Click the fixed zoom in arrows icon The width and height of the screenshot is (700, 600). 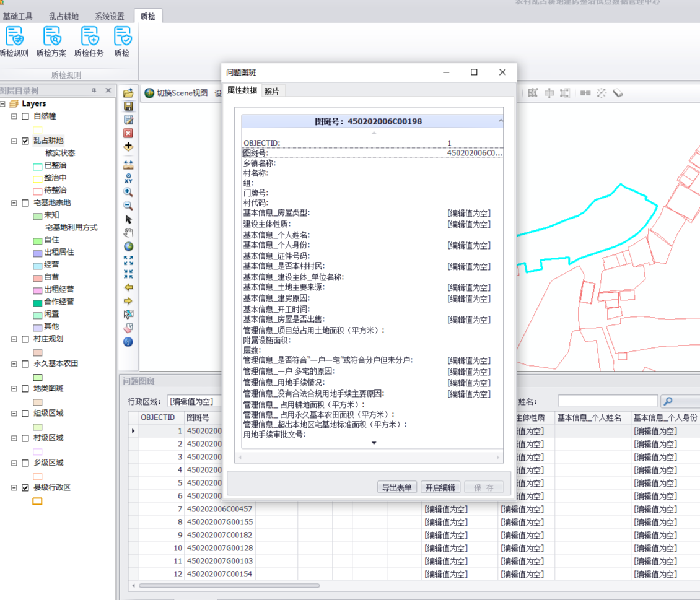click(128, 260)
